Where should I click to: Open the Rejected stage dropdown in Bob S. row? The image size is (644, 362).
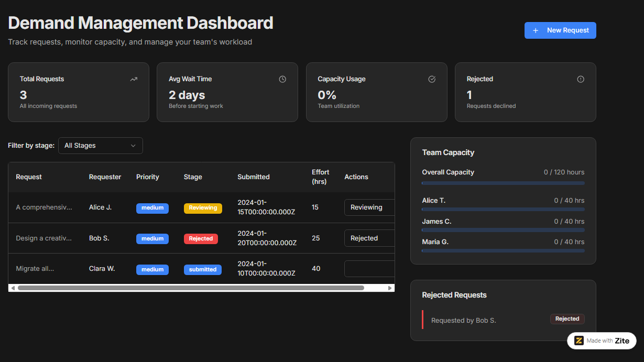tap(369, 238)
